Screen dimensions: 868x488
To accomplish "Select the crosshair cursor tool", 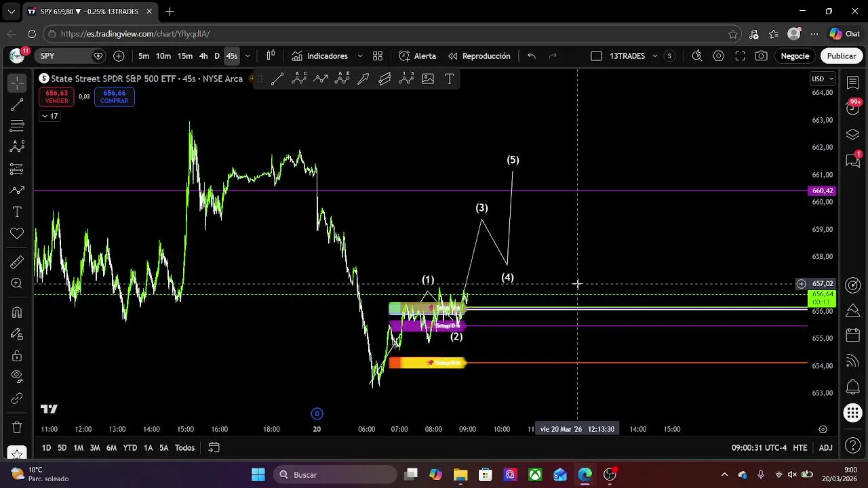I will 17,83.
